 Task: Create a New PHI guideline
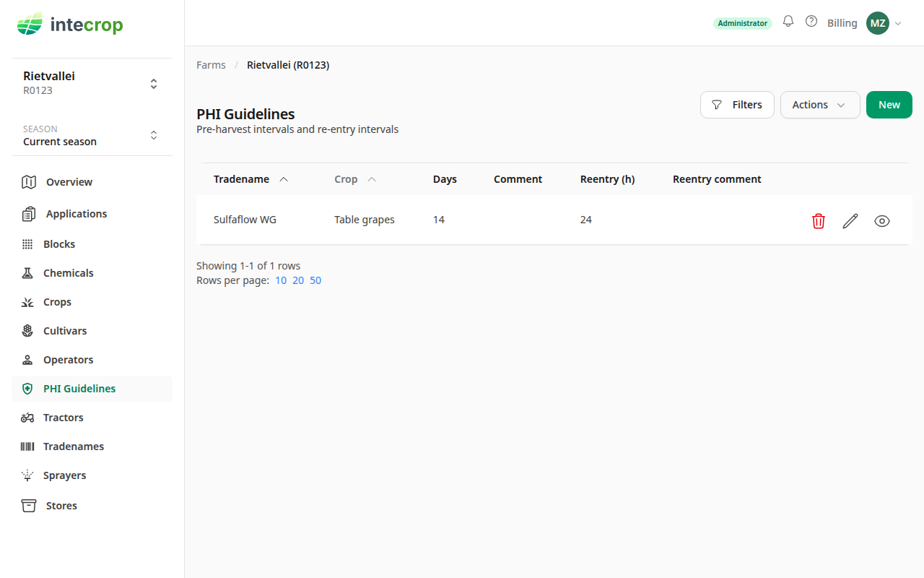889,105
